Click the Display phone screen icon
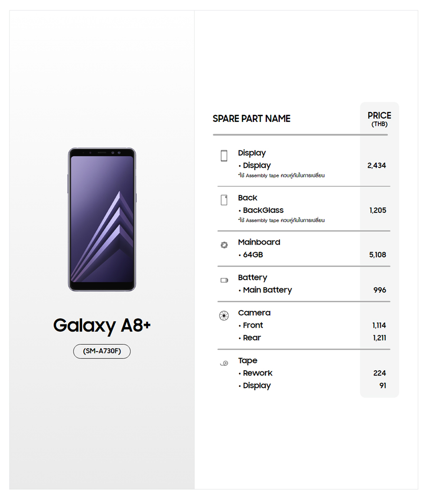This screenshot has height=504, width=427. tap(224, 156)
